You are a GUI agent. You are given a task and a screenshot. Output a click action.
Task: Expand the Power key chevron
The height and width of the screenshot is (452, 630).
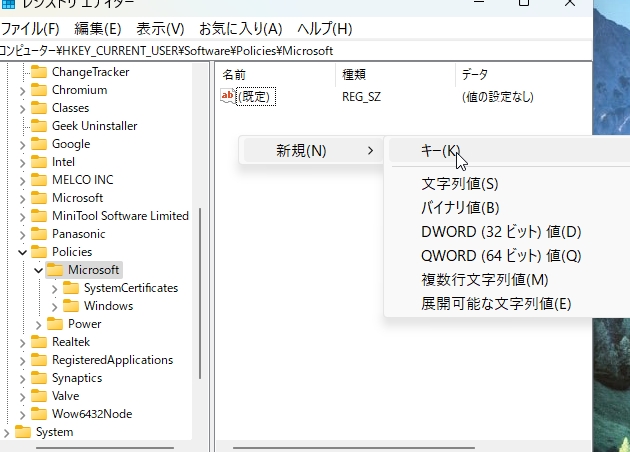39,325
